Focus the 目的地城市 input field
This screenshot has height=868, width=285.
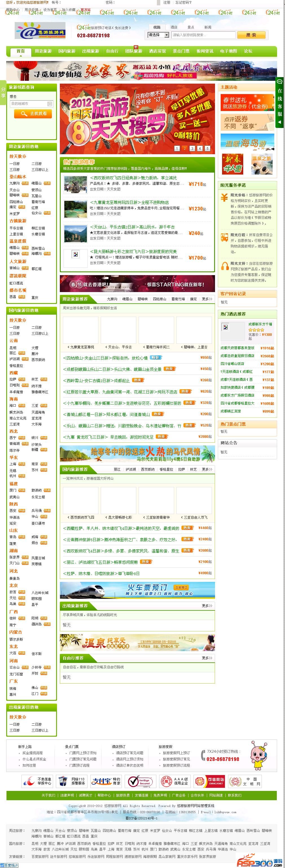tap(31, 104)
